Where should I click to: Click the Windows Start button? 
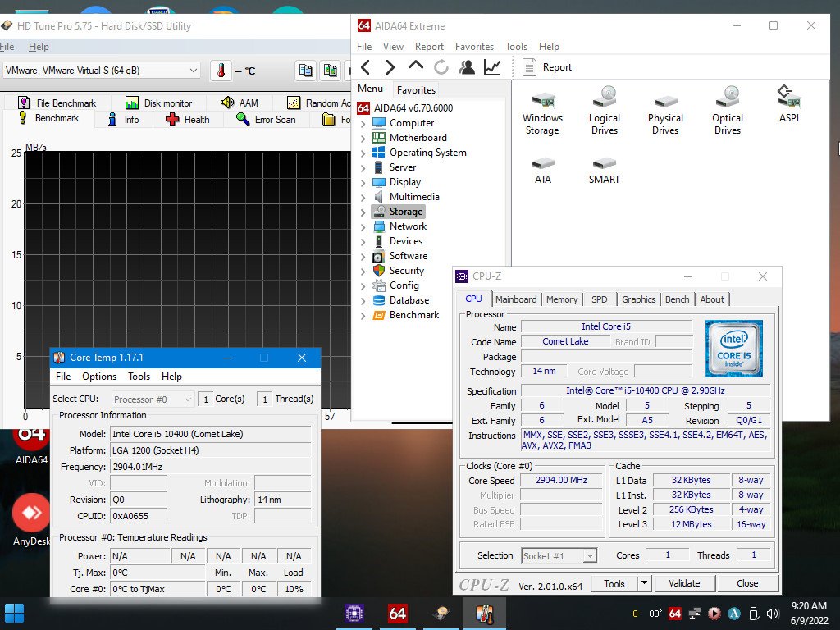click(x=15, y=614)
